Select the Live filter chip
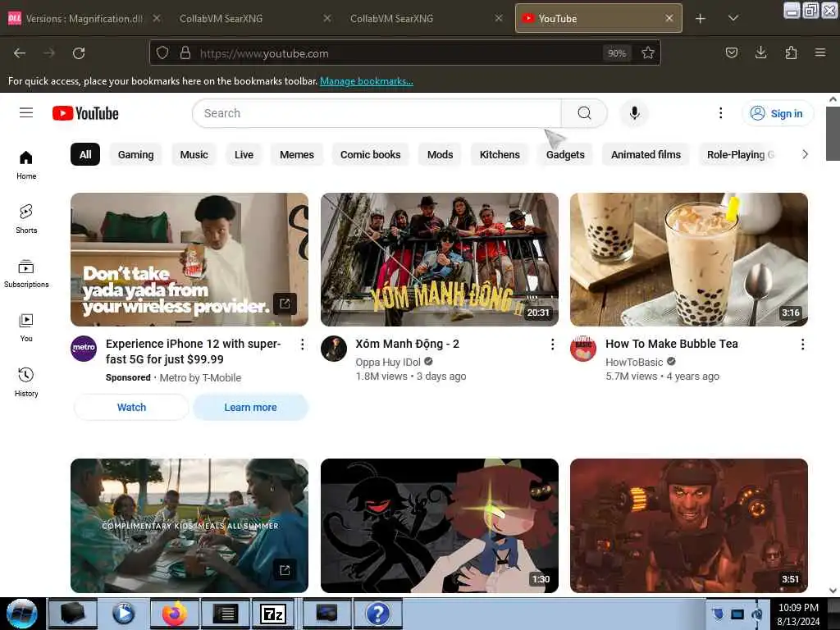Screen dimensions: 840x630 pyautogui.click(x=244, y=154)
